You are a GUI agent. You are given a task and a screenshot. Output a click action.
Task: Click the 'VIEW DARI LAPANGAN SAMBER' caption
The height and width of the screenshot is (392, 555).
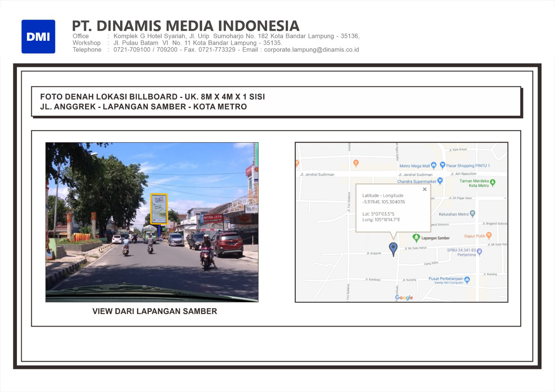(x=155, y=311)
